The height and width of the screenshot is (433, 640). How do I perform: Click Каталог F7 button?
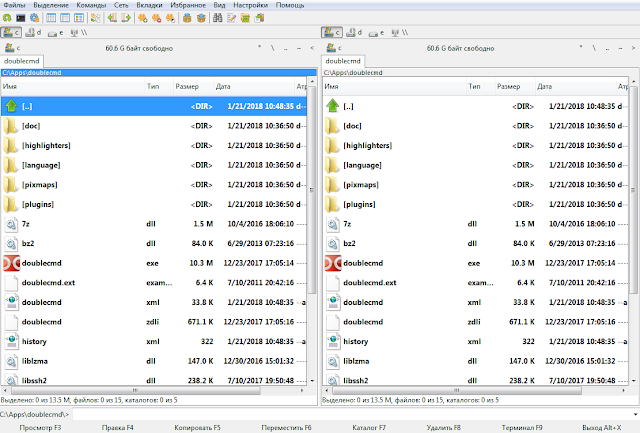(369, 428)
